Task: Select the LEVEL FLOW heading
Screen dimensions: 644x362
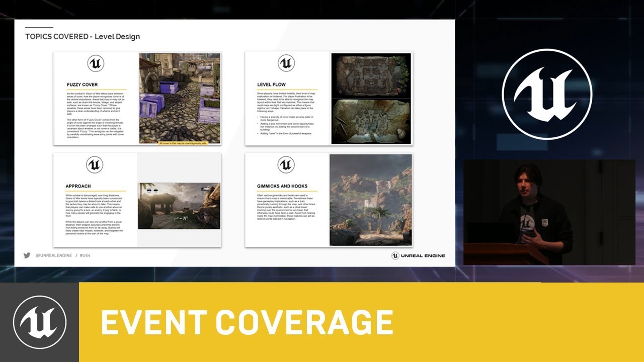Action: tap(272, 84)
